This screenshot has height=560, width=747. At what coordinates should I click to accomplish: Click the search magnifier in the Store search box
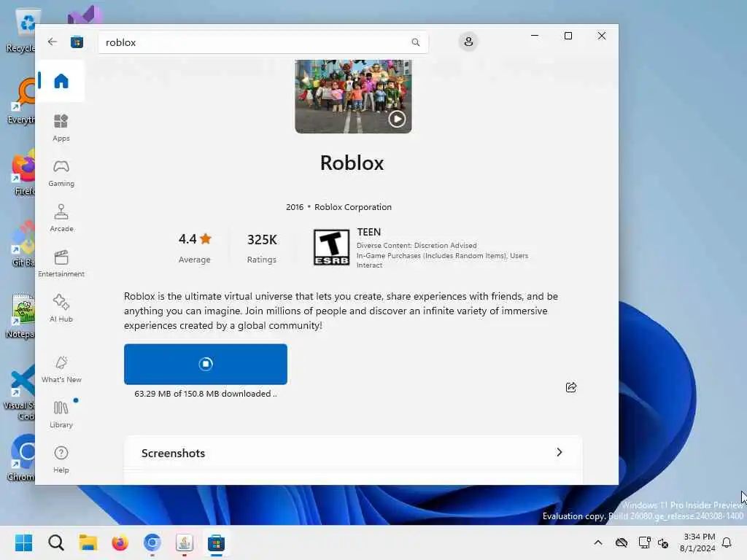tap(415, 42)
